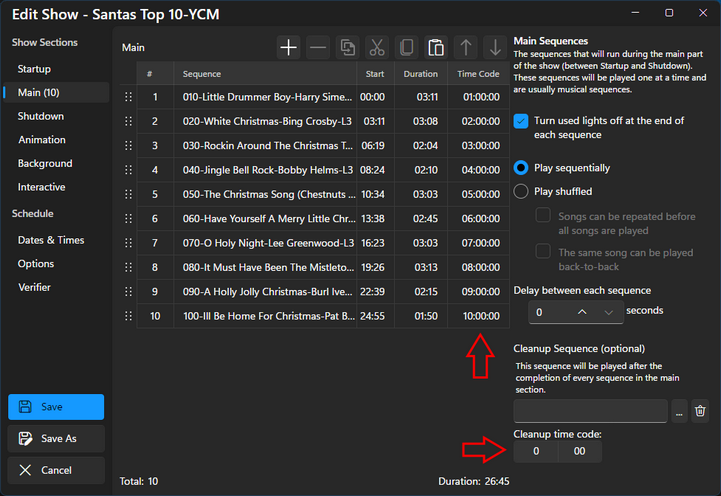Image resolution: width=721 pixels, height=496 pixels.
Task: Click the remove sequence minus icon
Action: (317, 47)
